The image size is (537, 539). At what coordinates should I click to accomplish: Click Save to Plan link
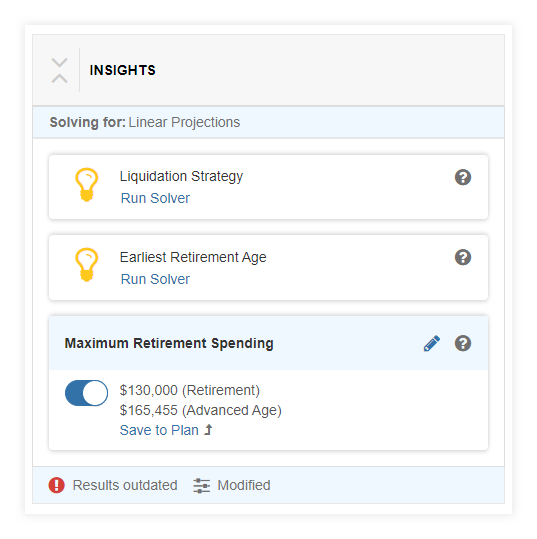coord(166,430)
